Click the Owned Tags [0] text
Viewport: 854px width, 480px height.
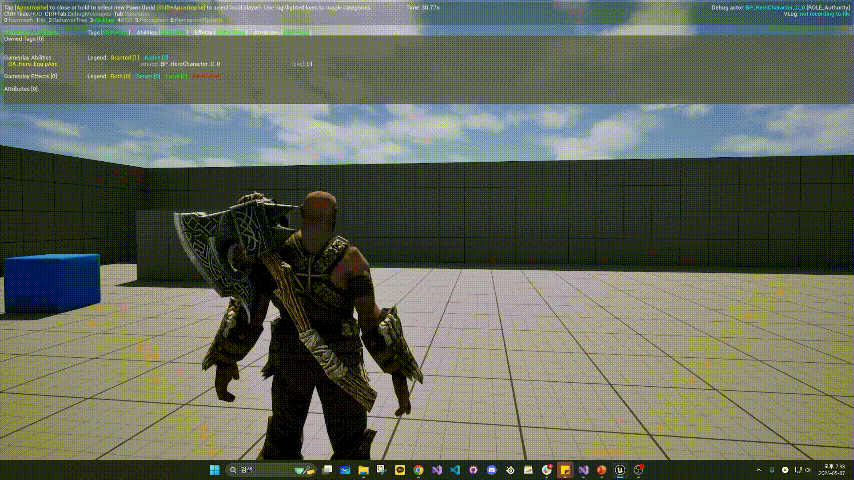[x=23, y=39]
